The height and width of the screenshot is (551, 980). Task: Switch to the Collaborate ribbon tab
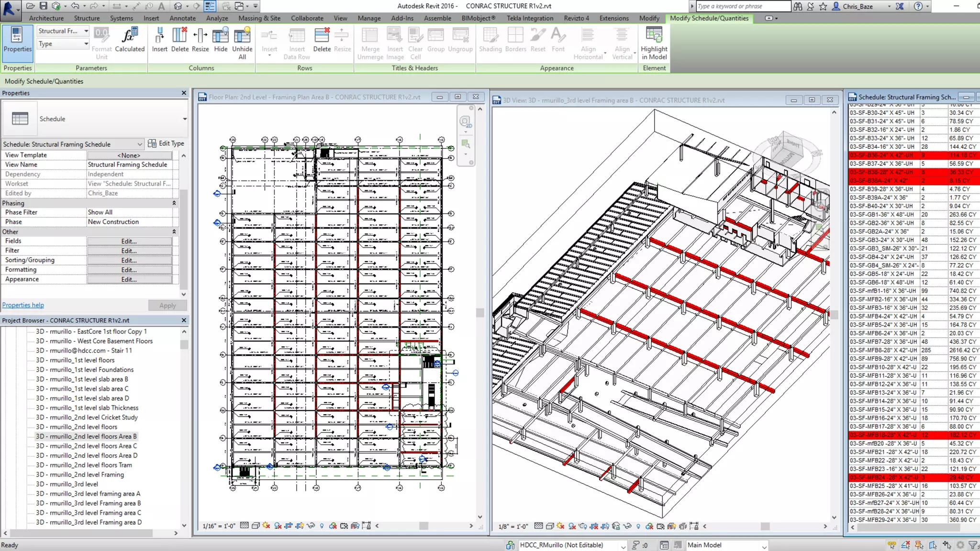click(x=307, y=18)
